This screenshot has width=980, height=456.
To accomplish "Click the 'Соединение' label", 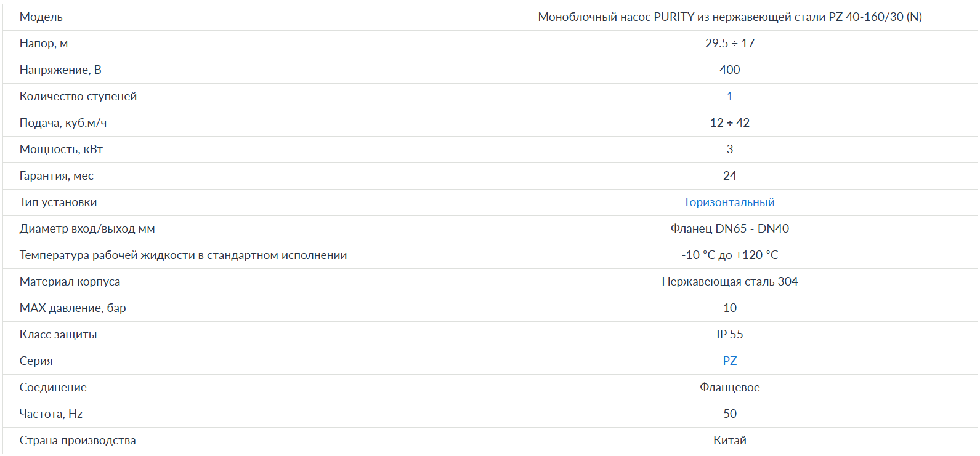I will tap(53, 388).
